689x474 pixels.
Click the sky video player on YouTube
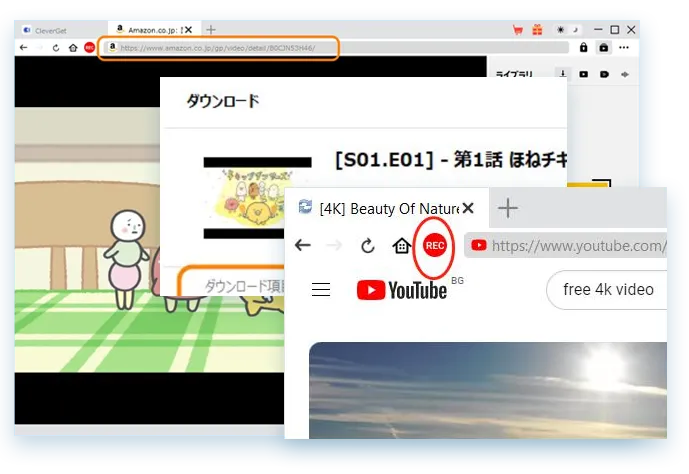(488, 390)
